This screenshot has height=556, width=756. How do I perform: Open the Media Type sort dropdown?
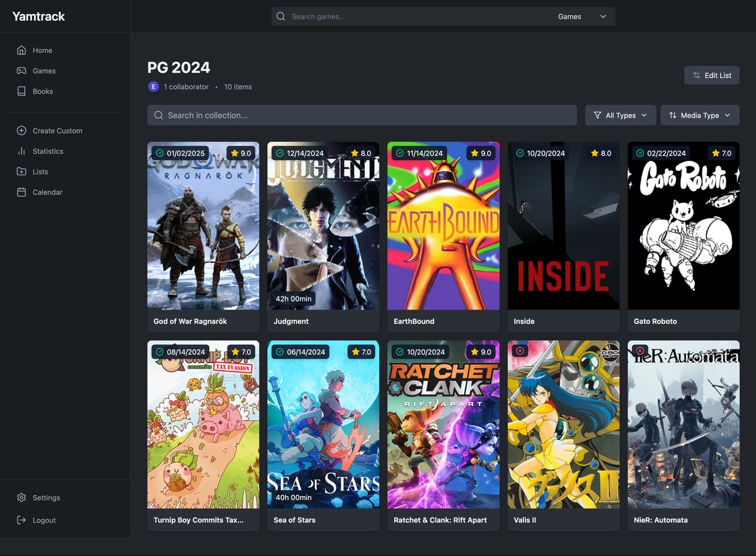(699, 115)
